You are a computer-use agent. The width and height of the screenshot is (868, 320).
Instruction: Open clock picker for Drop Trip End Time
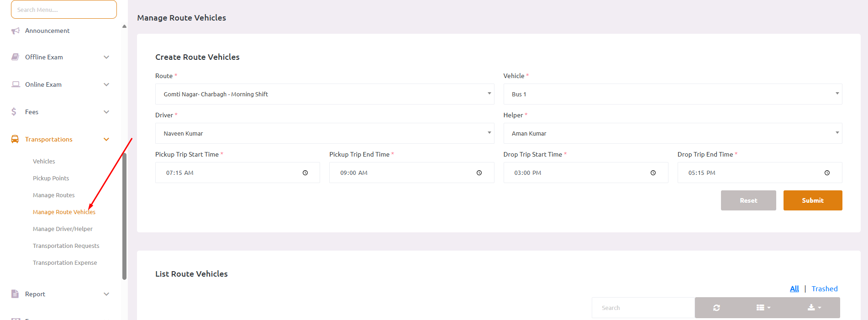pos(827,173)
